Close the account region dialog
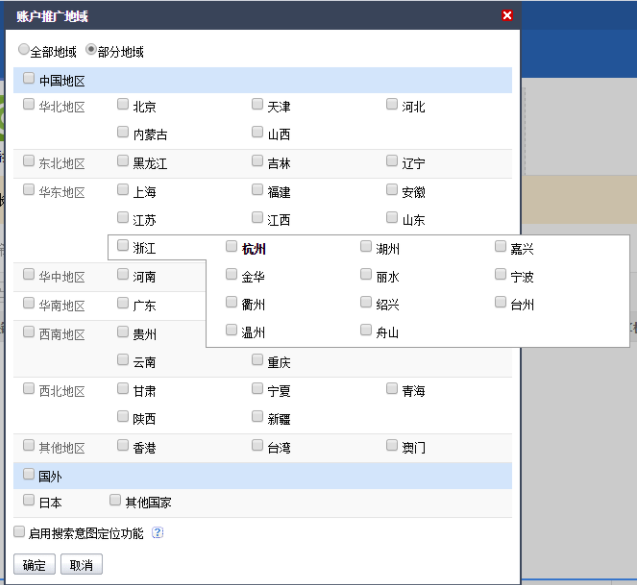This screenshot has height=585, width=637. pos(507,16)
